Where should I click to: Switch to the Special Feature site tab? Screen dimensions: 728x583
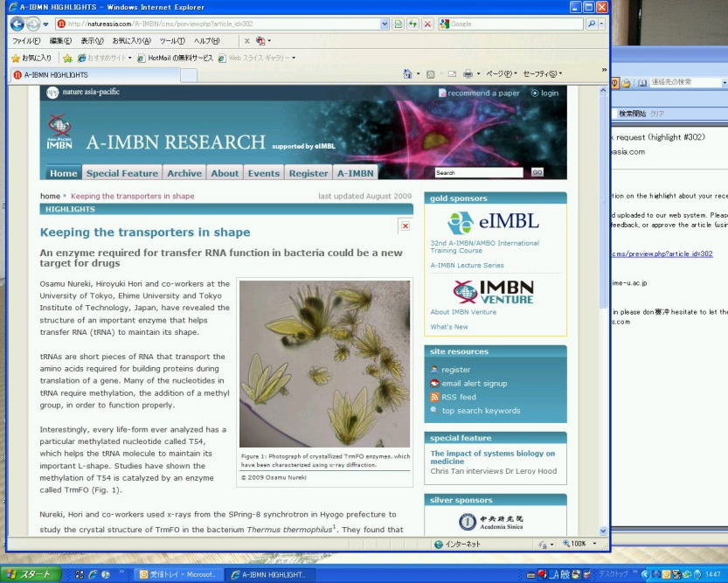(x=122, y=173)
